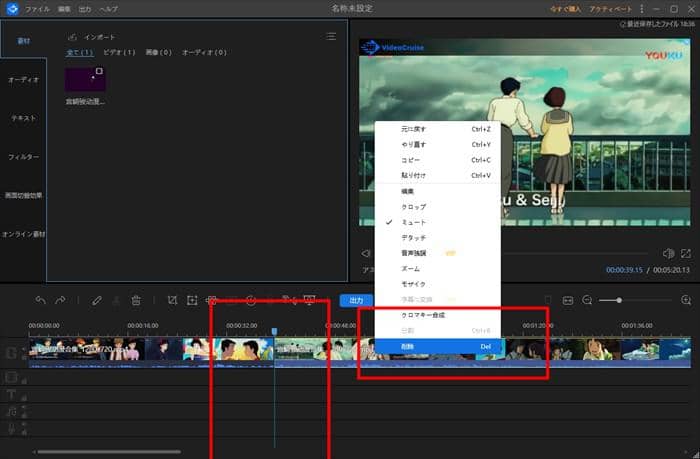
Task: Select the crop tool icon in toolbar
Action: [172, 300]
